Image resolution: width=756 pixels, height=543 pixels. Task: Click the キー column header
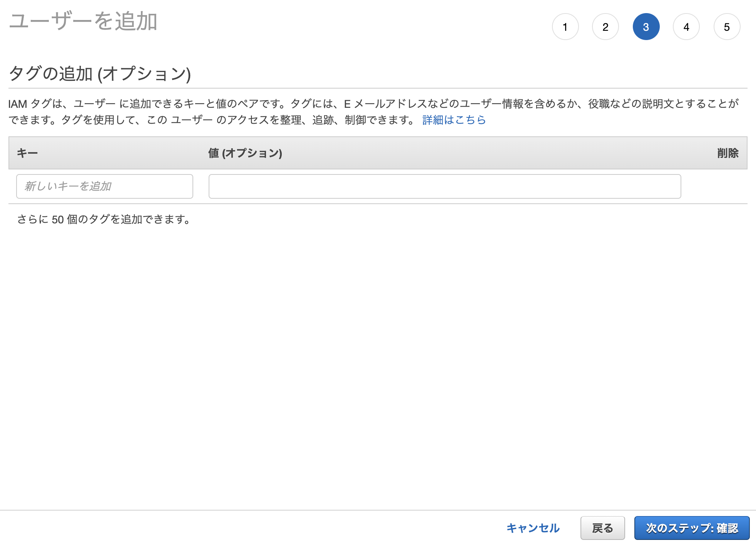tap(27, 153)
